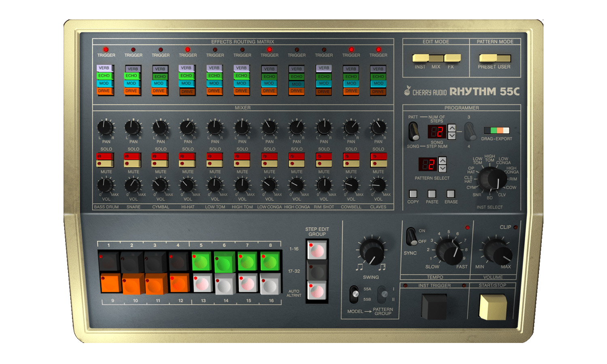607x364 pixels.
Task: Mute the Bass Drum channel
Action: tap(105, 163)
